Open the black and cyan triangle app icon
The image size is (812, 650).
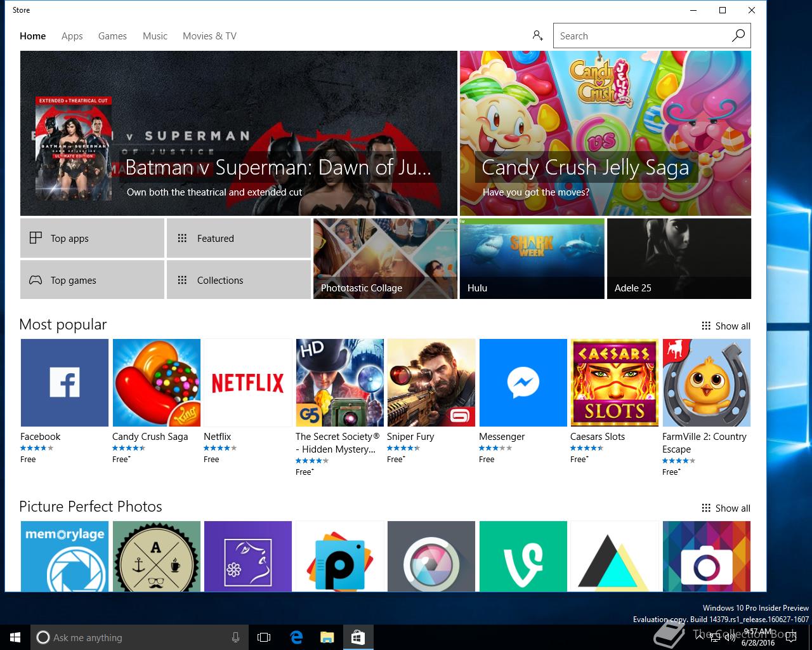coord(615,556)
